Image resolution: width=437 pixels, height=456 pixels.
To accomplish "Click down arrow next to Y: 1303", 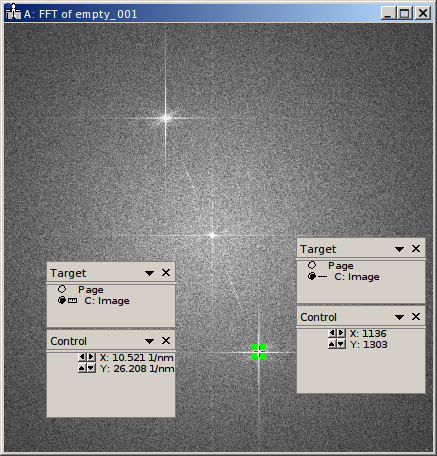I will click(x=341, y=344).
